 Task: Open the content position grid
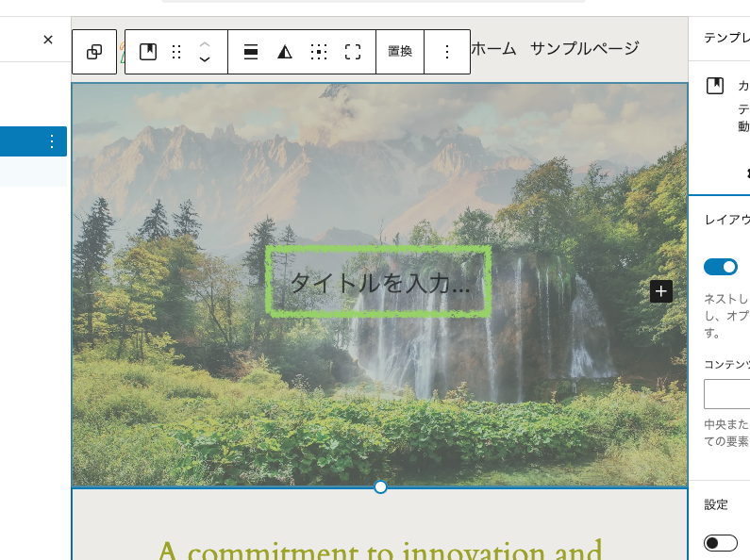[x=319, y=52]
